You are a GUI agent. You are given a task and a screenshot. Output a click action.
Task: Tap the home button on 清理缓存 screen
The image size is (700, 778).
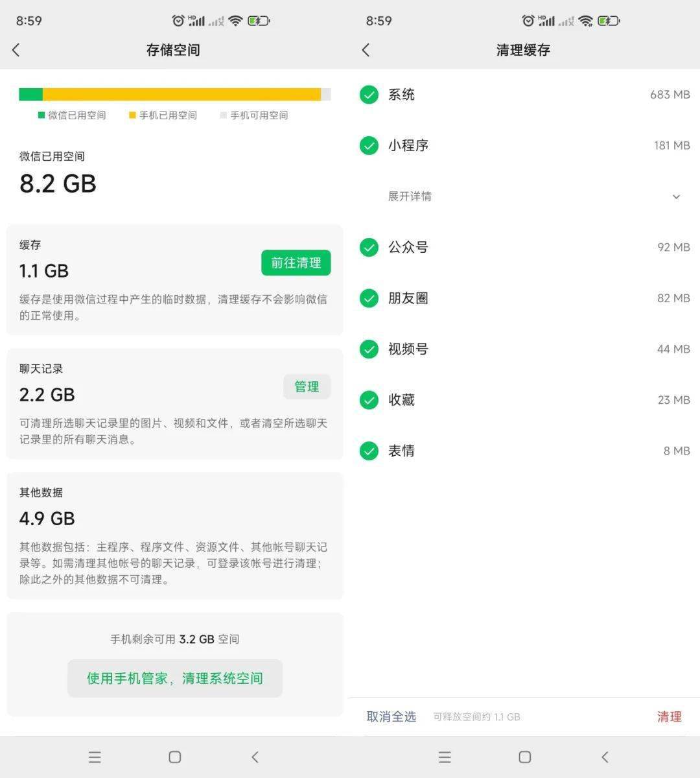525,757
